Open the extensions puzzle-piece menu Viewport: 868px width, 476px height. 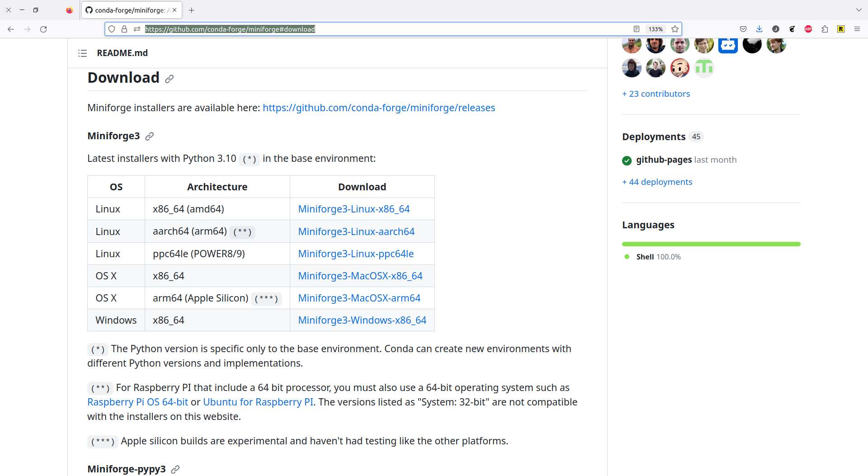coord(825,29)
